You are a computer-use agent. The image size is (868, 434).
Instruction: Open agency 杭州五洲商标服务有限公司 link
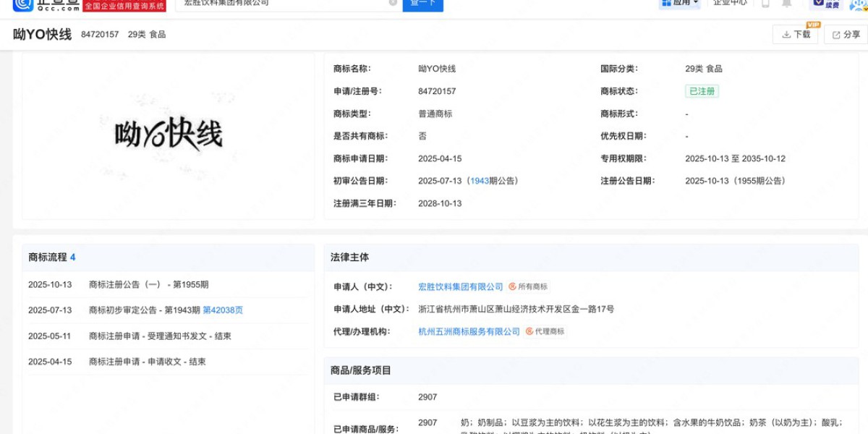click(x=469, y=331)
